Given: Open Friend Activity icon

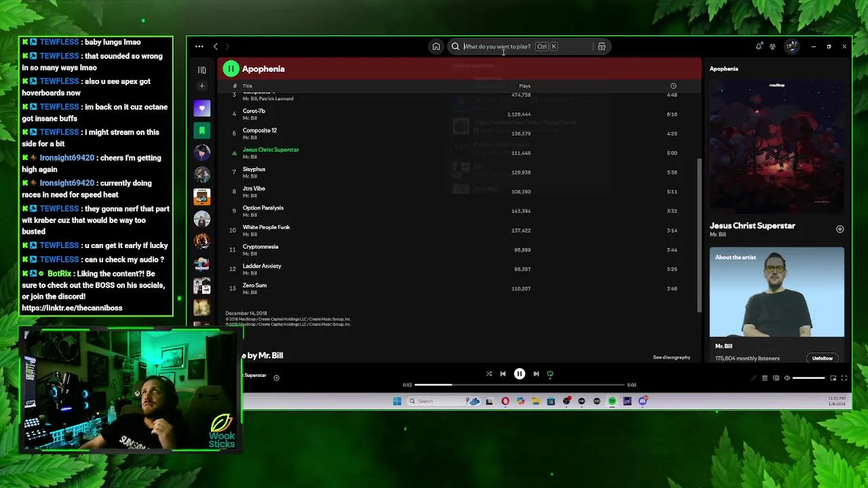Looking at the screenshot, I should 772,47.
